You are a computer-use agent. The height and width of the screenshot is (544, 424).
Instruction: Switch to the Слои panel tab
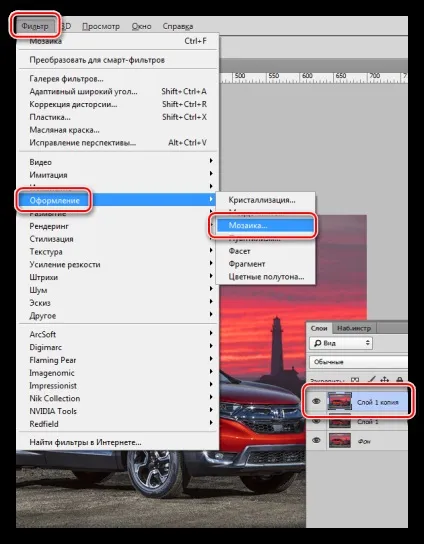tap(319, 328)
